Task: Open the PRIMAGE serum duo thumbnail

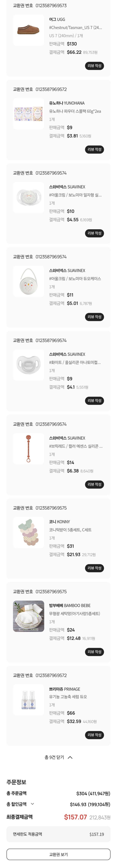Action: pos(29,700)
